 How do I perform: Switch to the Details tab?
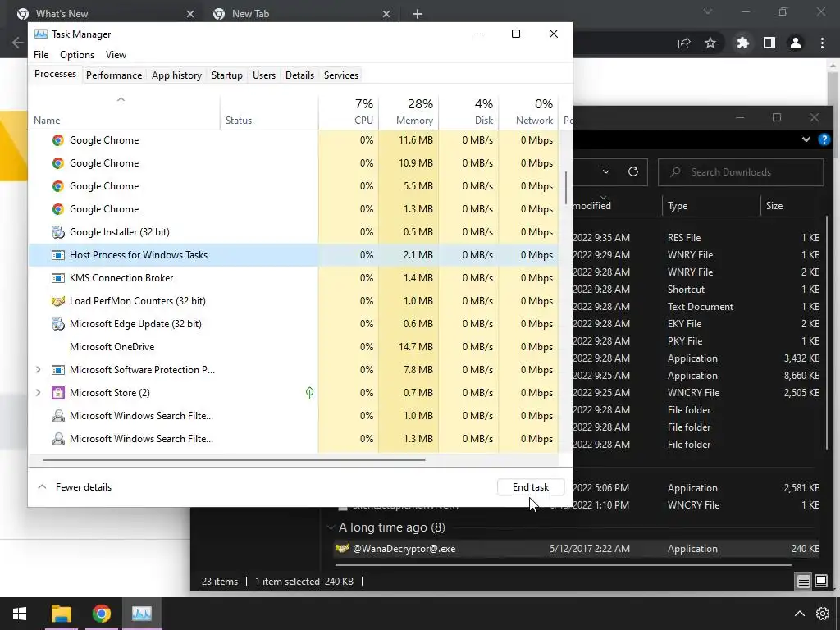click(x=299, y=75)
